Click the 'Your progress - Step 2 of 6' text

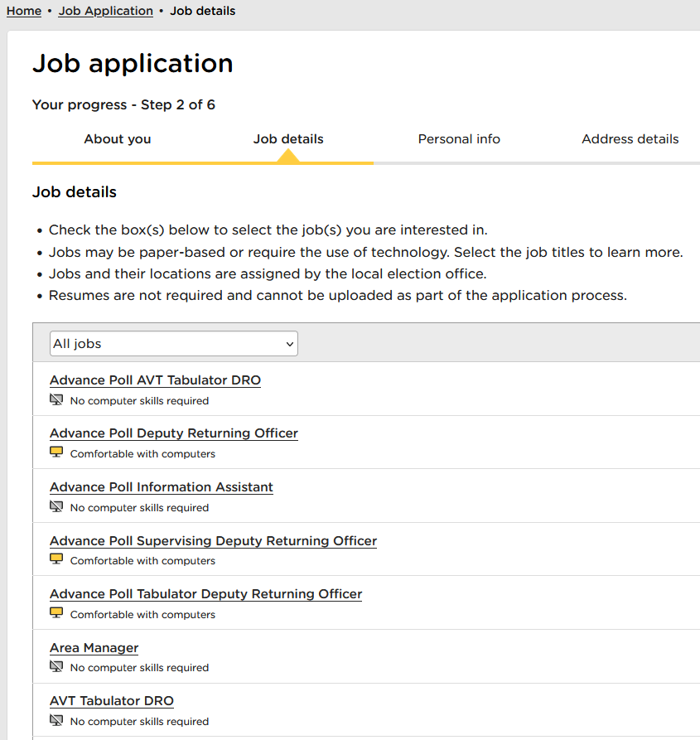(x=123, y=104)
